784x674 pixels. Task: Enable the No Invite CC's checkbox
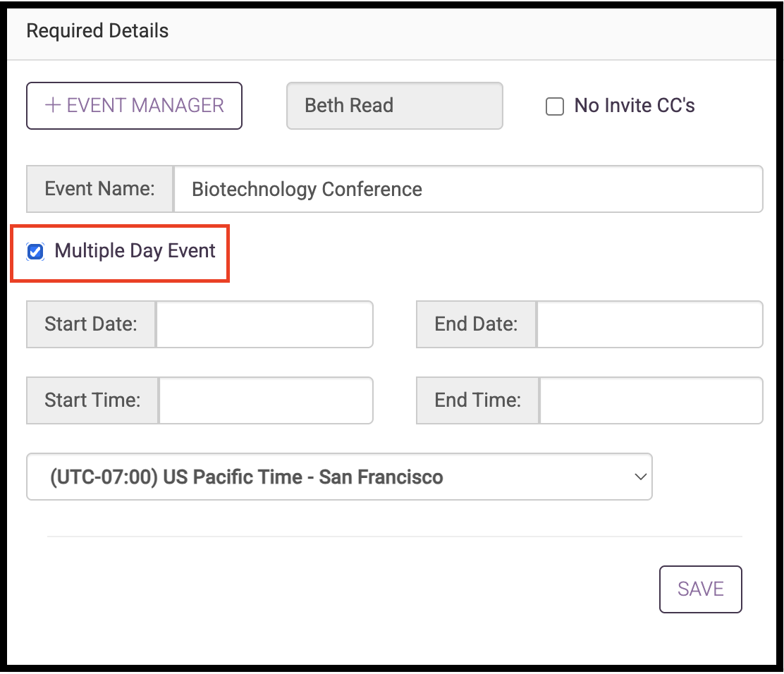point(556,106)
